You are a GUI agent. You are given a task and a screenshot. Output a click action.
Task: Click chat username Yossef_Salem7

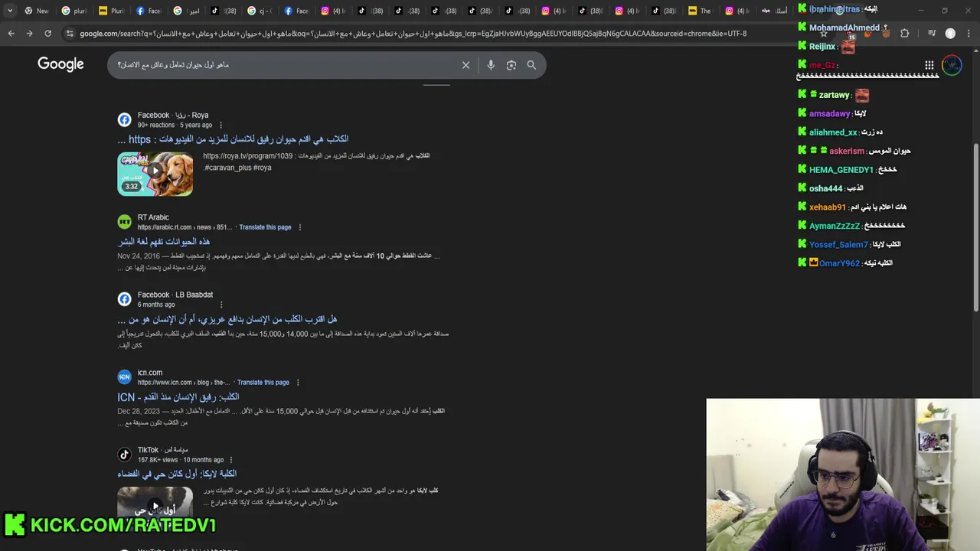[x=838, y=245]
